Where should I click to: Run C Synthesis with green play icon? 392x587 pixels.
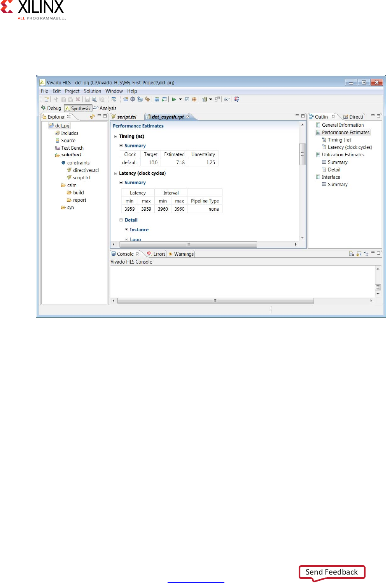[x=174, y=99]
